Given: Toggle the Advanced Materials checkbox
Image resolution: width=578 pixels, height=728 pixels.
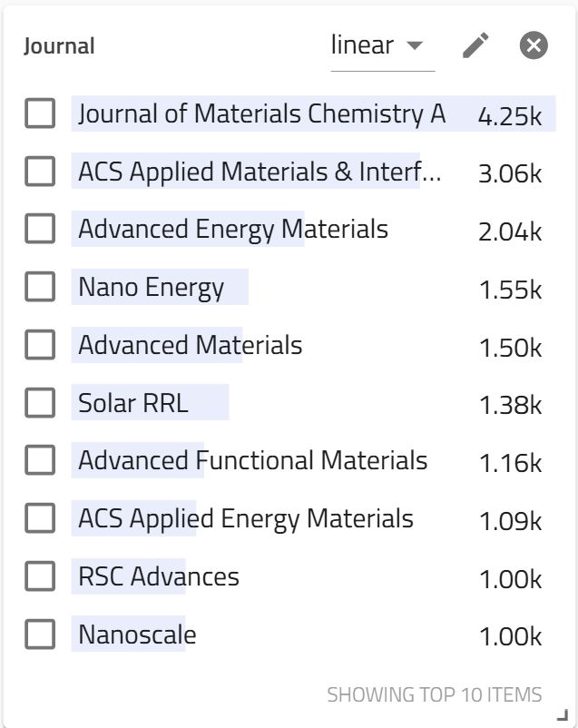Looking at the screenshot, I should click(x=40, y=345).
